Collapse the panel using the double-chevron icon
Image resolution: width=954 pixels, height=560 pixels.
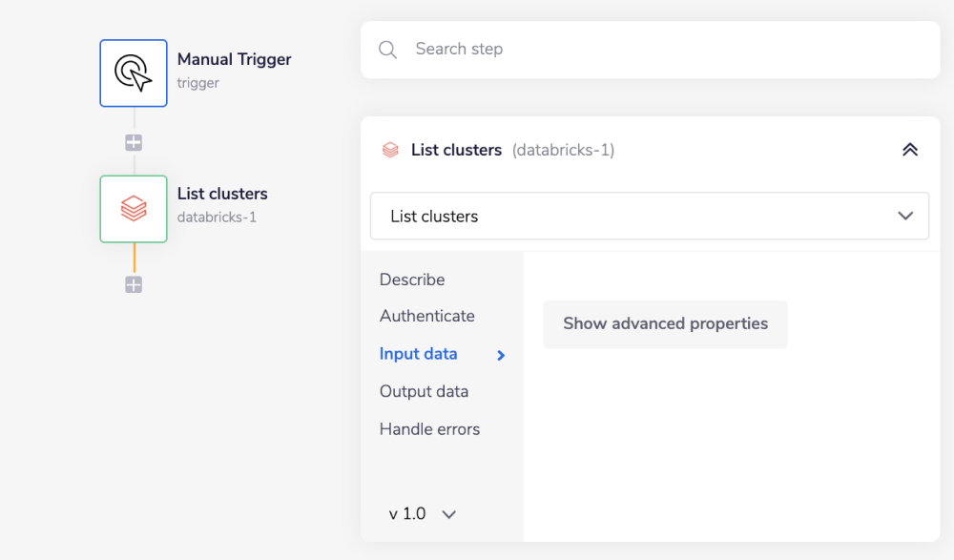(x=909, y=150)
